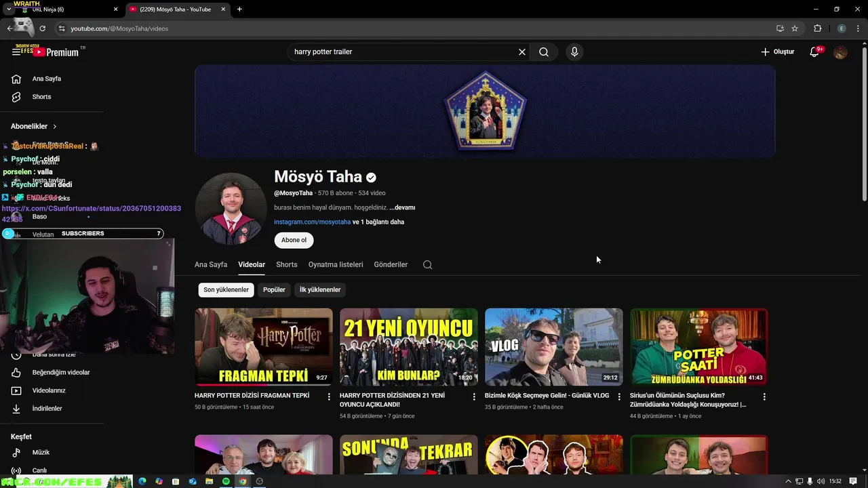Open the VLOG video thumbnail
The image size is (868, 488).
pyautogui.click(x=554, y=347)
